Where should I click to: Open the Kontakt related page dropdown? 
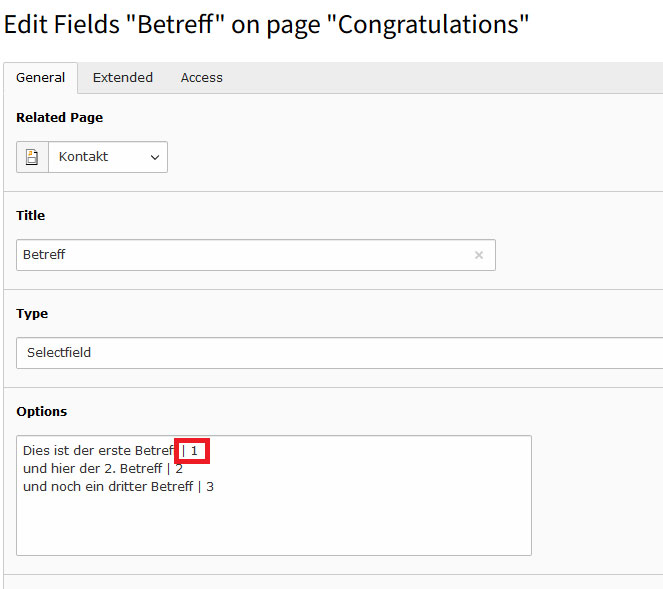point(107,157)
